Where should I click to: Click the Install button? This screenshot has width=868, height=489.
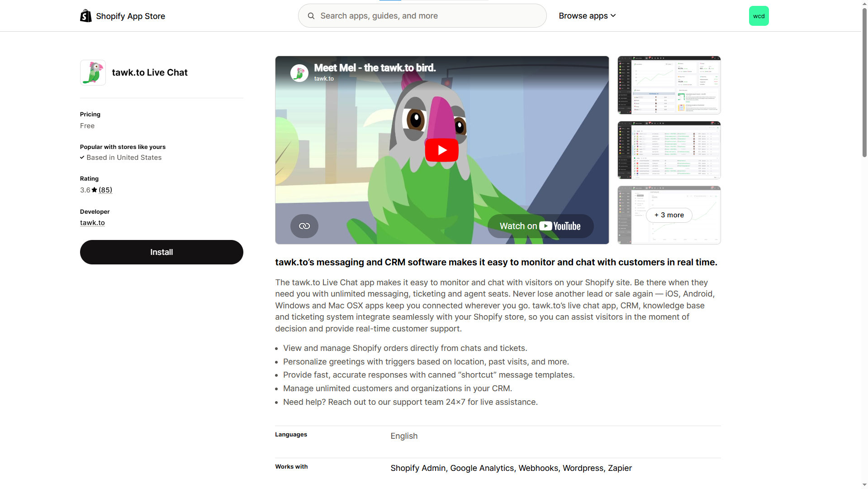click(x=161, y=252)
